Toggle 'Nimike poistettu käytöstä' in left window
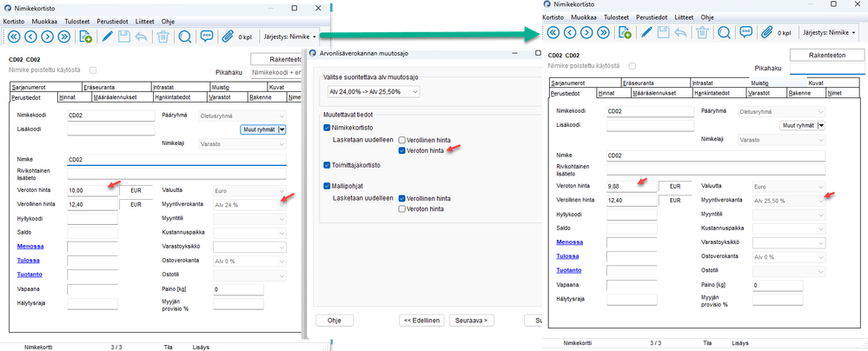Viewport: 868px width, 351px height. 93,70
